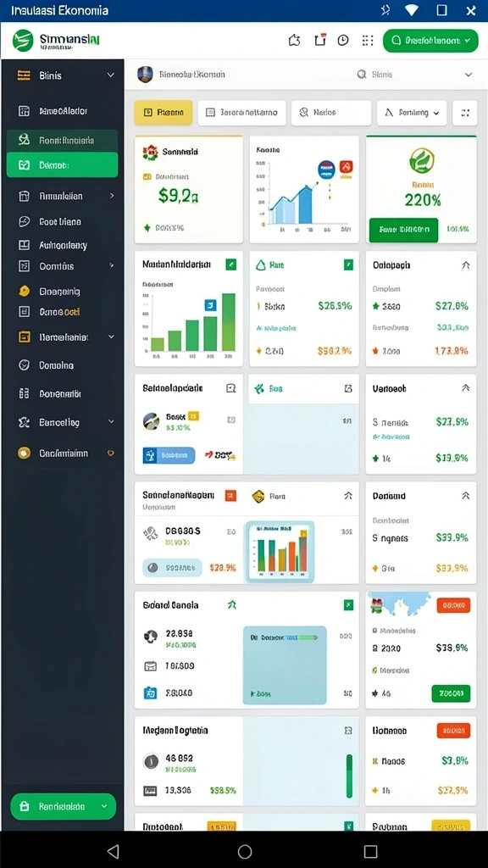
Task: Select the Android back navigation triangle
Action: click(x=113, y=851)
